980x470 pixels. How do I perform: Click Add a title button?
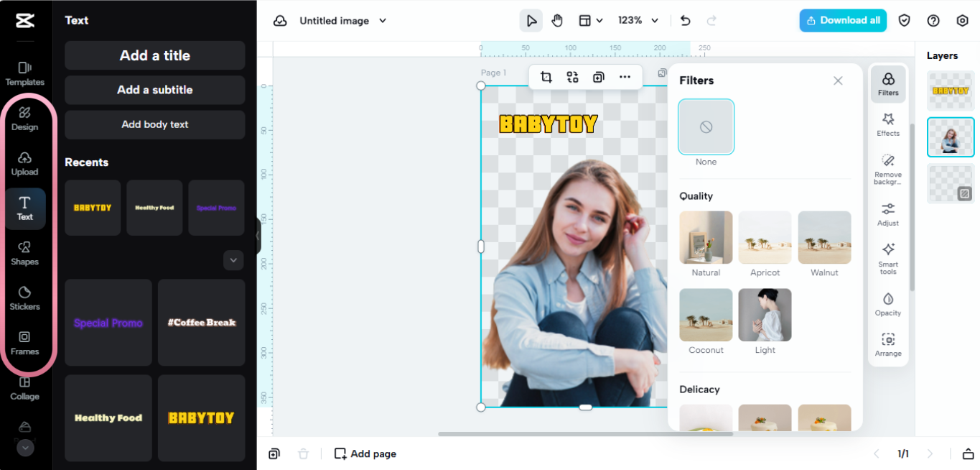pyautogui.click(x=155, y=55)
